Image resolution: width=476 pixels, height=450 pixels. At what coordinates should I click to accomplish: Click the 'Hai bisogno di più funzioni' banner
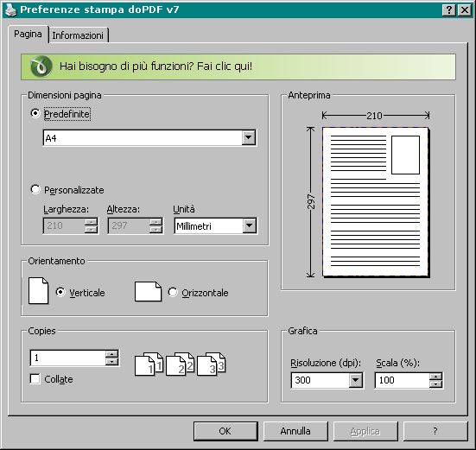(x=238, y=67)
